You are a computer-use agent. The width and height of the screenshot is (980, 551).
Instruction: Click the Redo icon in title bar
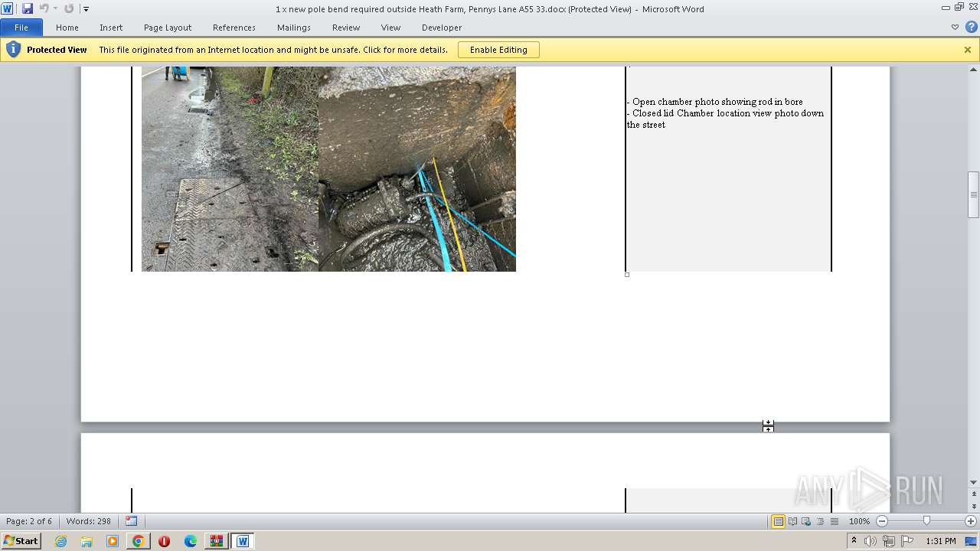69,8
